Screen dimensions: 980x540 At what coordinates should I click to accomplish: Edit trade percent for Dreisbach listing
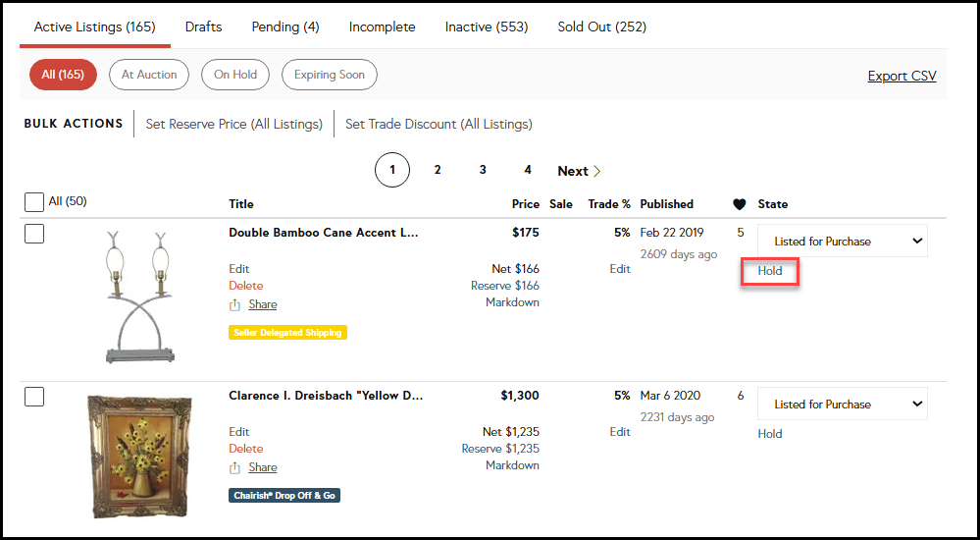[620, 432]
